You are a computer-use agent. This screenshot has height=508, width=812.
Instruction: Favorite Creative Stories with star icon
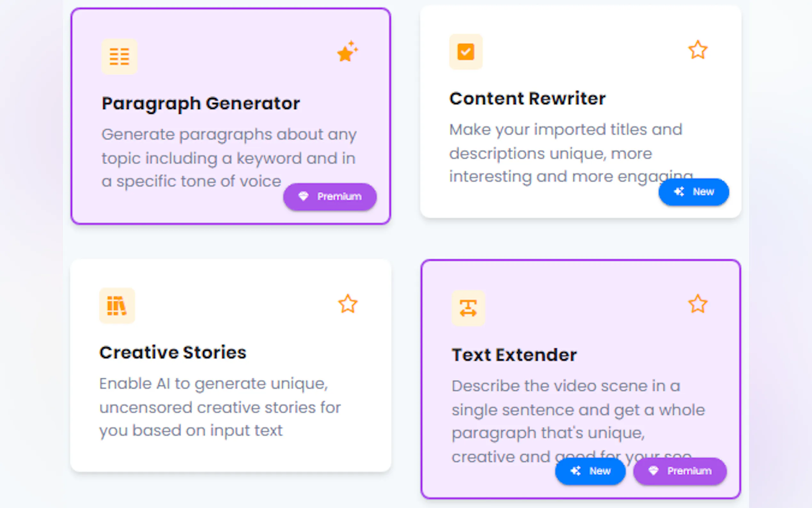[347, 304]
